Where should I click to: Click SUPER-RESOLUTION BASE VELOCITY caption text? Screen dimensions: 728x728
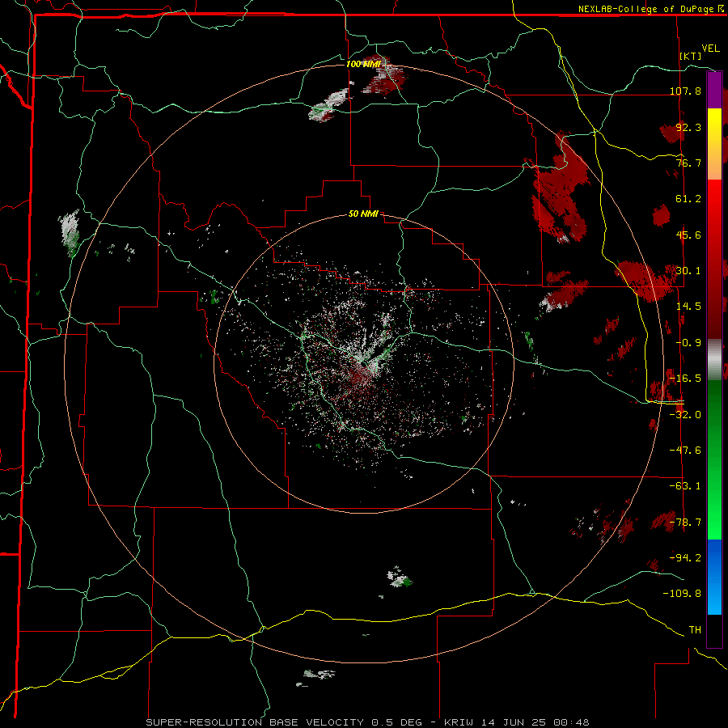point(255,722)
